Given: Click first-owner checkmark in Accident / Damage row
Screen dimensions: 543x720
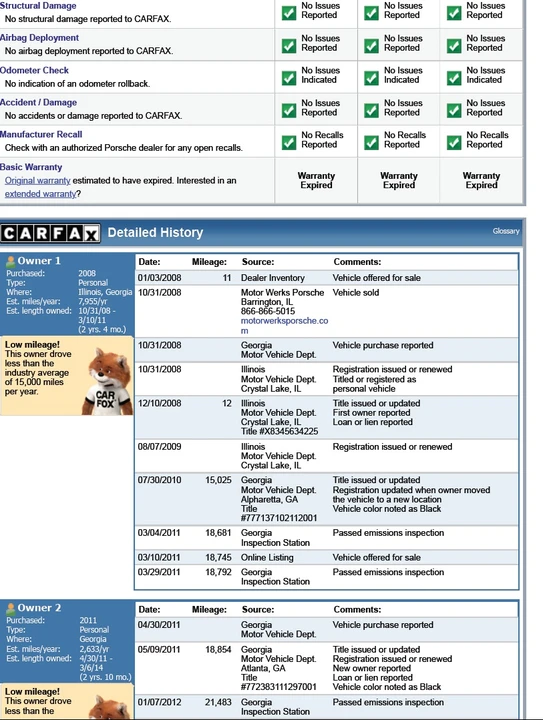Looking at the screenshot, I should 289,110.
